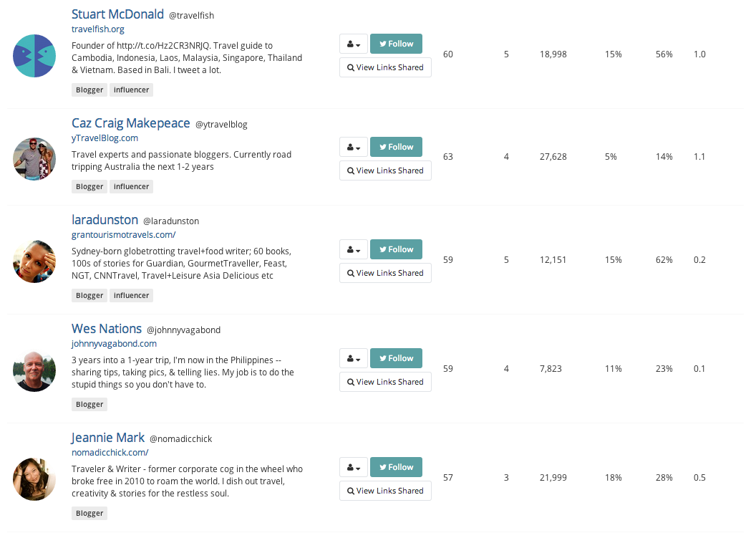Select the Blogger tag under Wes Nations
The image size is (756, 538).
[x=89, y=404]
